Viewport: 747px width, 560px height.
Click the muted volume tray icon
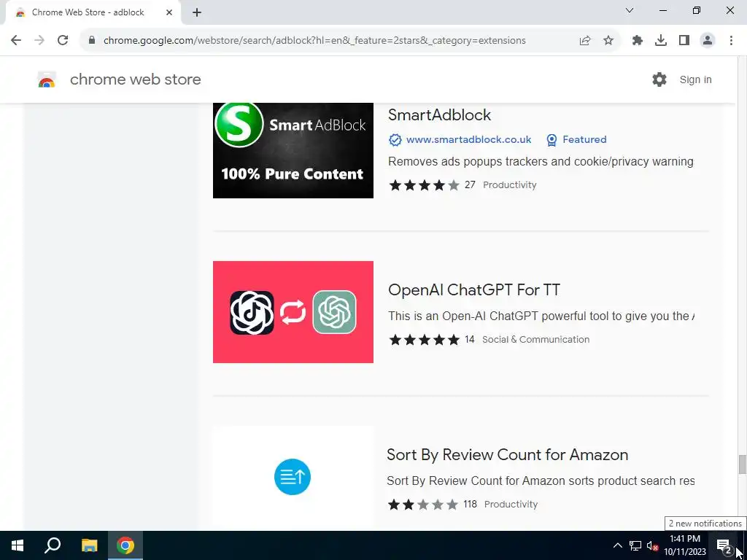click(653, 545)
